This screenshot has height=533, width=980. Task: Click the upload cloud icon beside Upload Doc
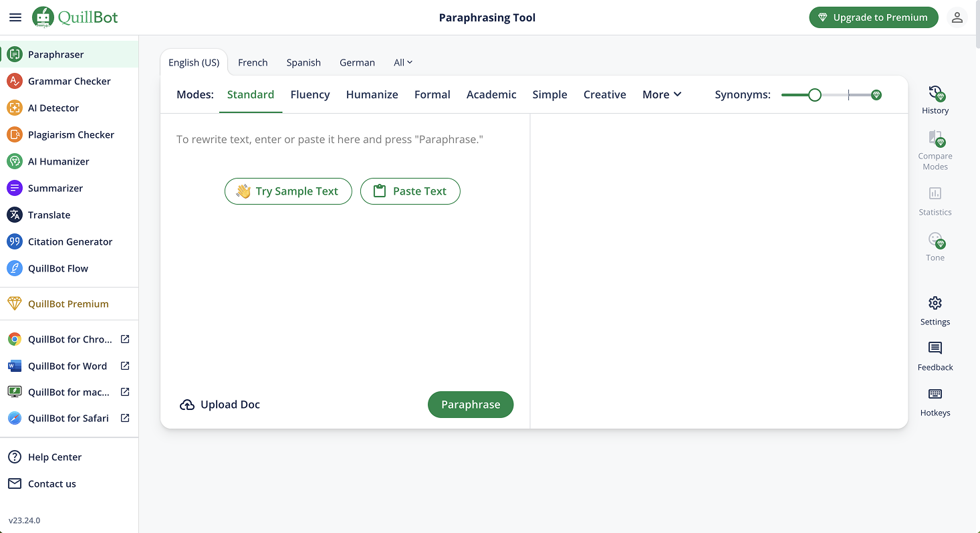click(187, 405)
